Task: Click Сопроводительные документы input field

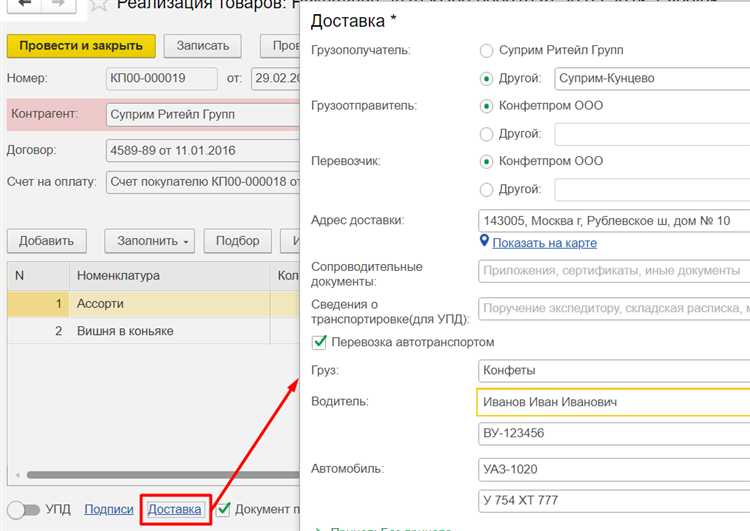Action: pyautogui.click(x=614, y=271)
